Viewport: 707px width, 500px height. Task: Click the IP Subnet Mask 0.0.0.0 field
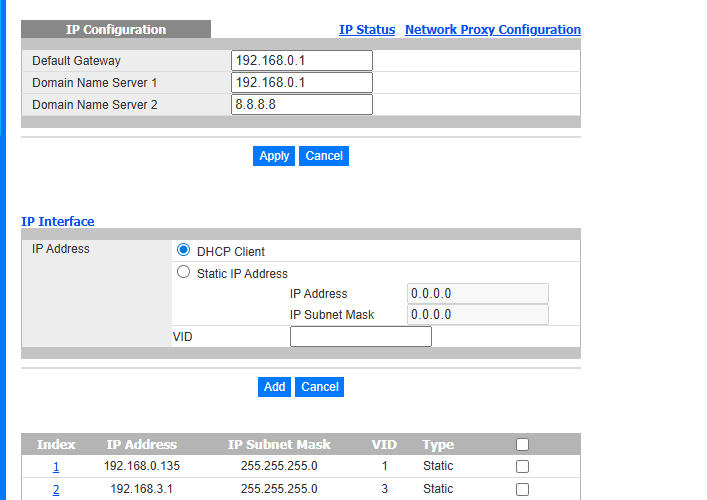coord(477,315)
